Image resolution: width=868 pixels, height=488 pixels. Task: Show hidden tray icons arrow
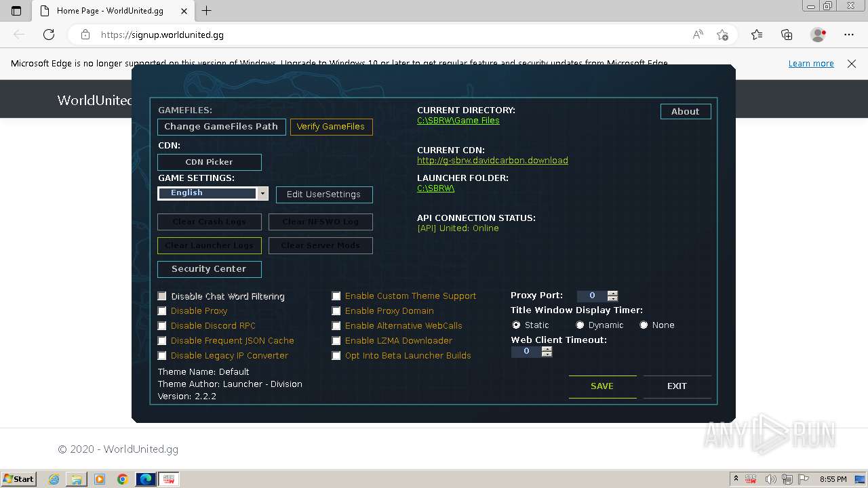tap(736, 479)
